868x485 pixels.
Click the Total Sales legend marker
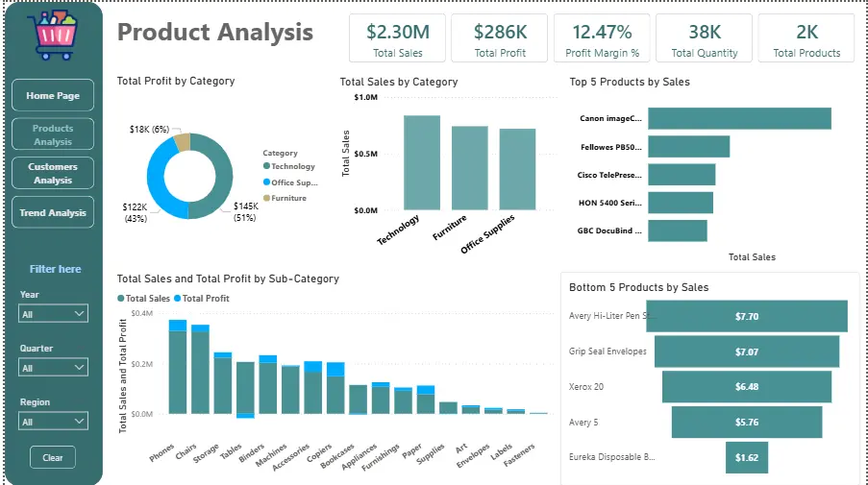pyautogui.click(x=121, y=298)
